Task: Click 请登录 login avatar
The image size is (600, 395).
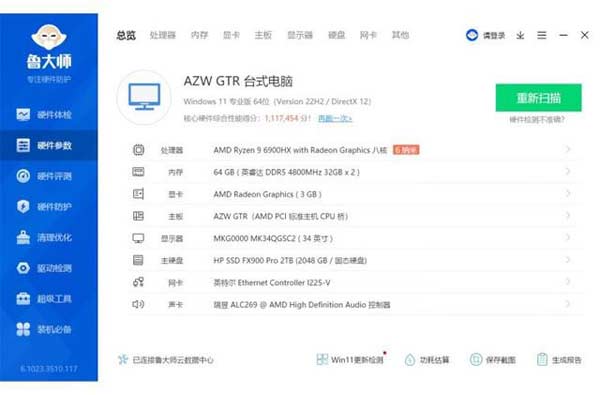Action: pyautogui.click(x=472, y=35)
